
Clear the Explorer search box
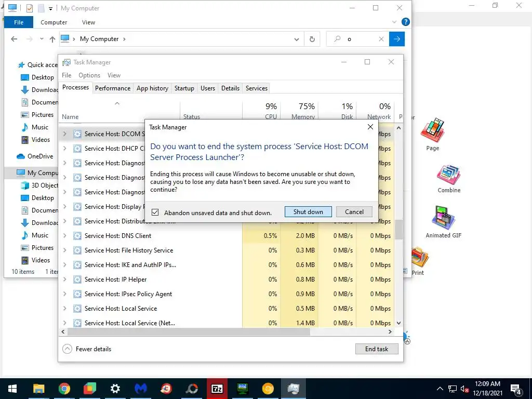click(381, 39)
